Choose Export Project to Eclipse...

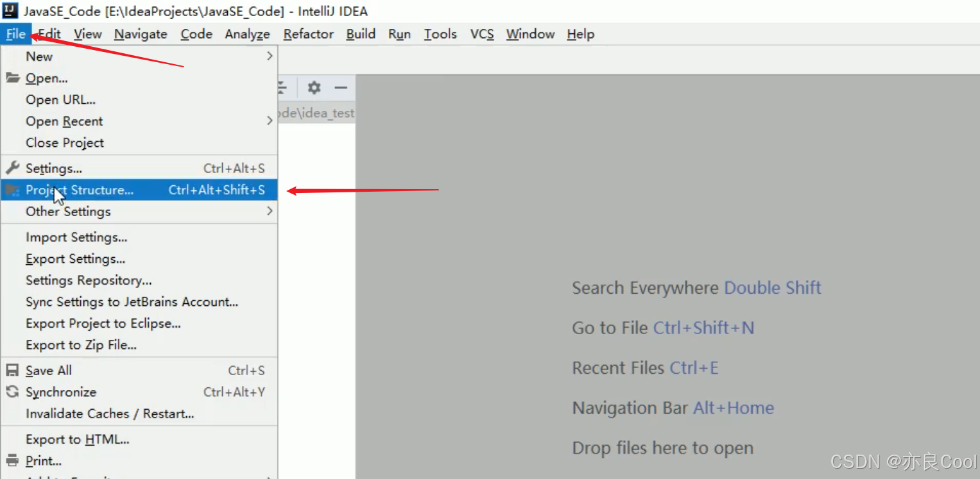(x=139, y=324)
